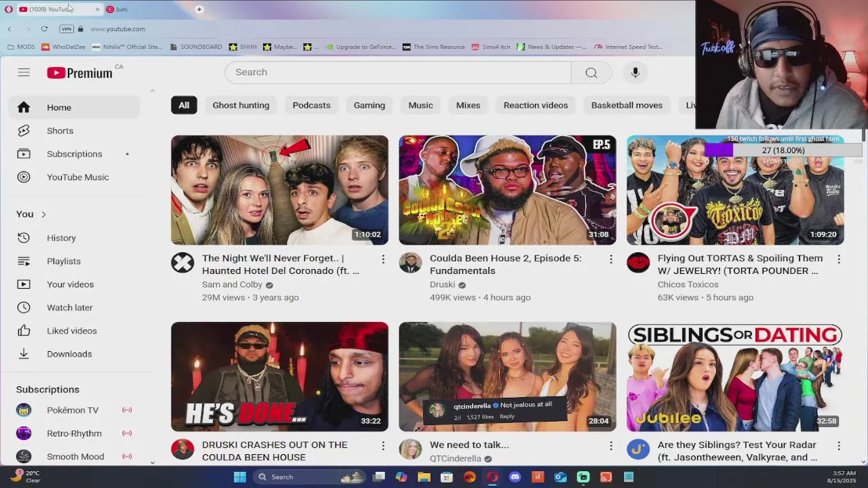Select the Reaction videos filter chip
This screenshot has width=868, height=488.
[536, 105]
